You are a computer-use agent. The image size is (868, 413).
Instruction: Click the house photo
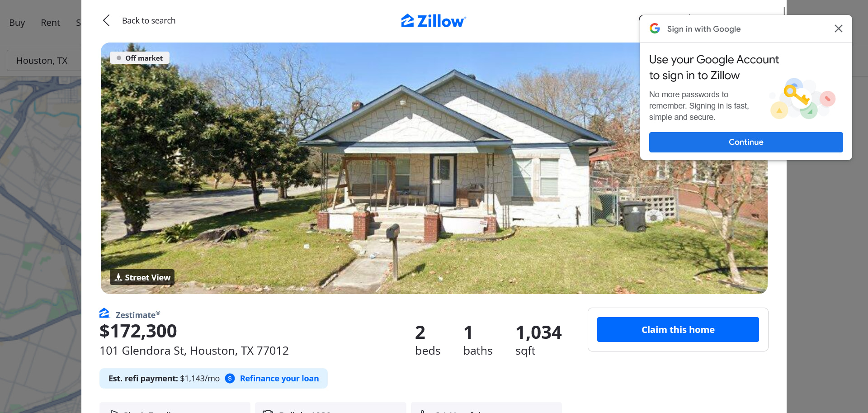tap(433, 168)
